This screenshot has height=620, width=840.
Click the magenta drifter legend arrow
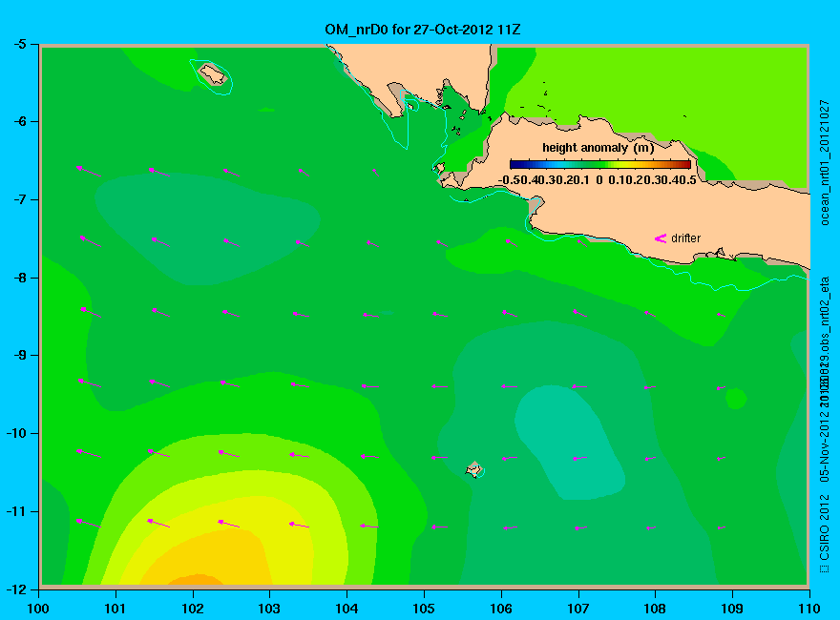[x=661, y=238]
